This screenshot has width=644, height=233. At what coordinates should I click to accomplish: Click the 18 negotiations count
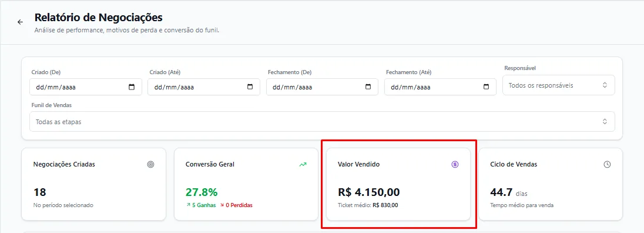point(39,192)
